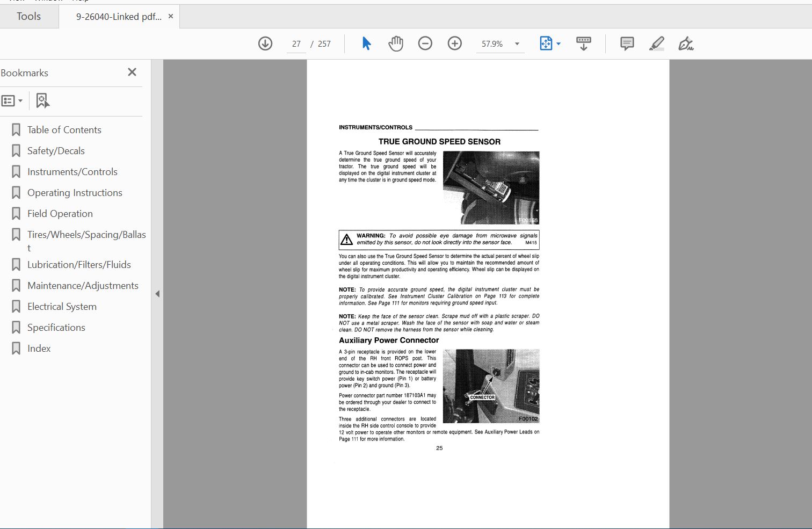This screenshot has height=529, width=812.
Task: Close the Bookmarks panel
Action: click(x=132, y=72)
